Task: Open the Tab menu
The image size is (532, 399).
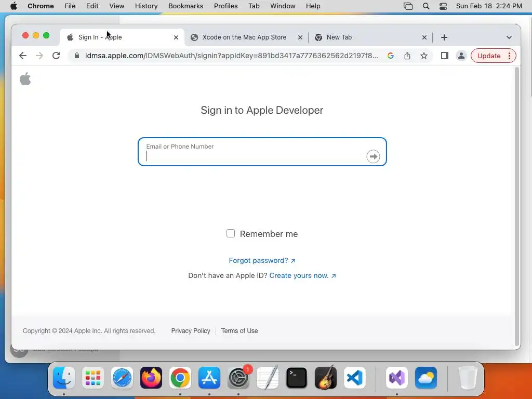Action: (x=254, y=6)
